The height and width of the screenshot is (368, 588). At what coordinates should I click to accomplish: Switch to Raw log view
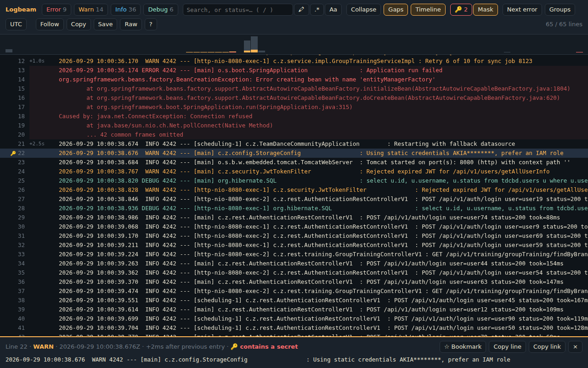point(131,24)
